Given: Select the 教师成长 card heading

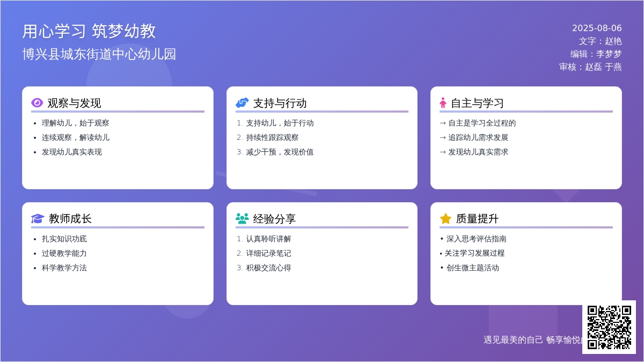Looking at the screenshot, I should pyautogui.click(x=70, y=219).
